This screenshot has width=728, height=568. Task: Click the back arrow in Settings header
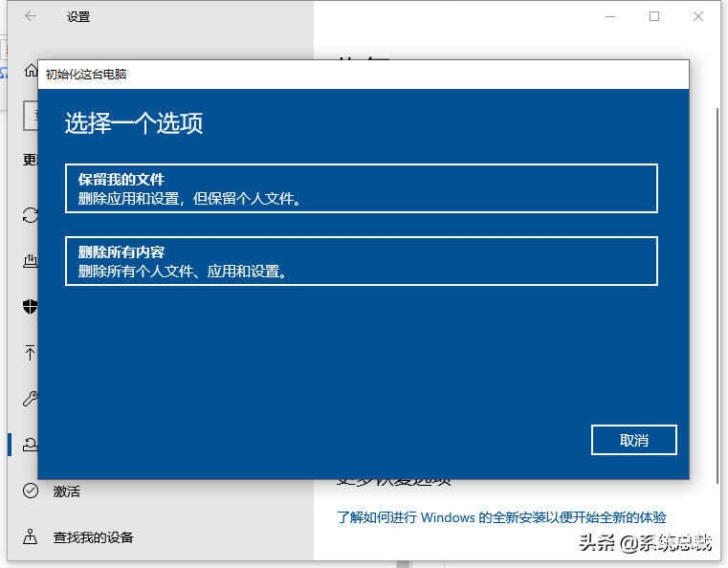[31, 16]
